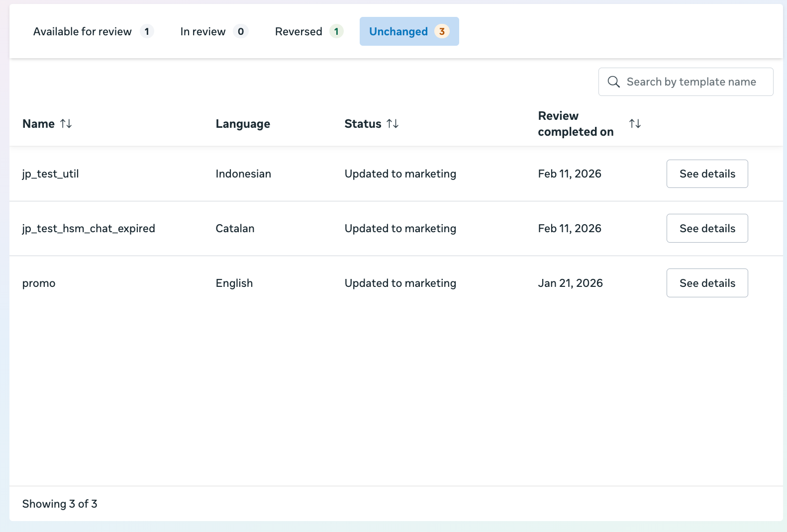This screenshot has height=532, width=787.
Task: See details for jp_test_util template
Action: 707,174
